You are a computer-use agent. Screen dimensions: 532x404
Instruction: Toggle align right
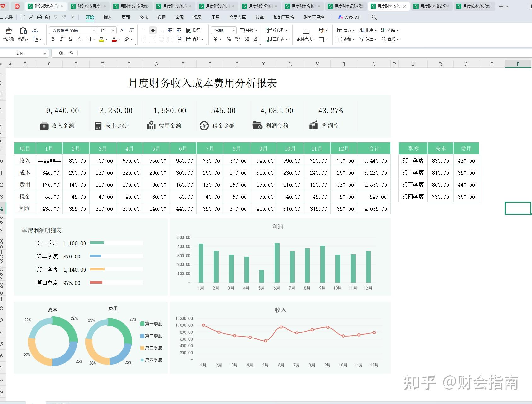point(161,39)
